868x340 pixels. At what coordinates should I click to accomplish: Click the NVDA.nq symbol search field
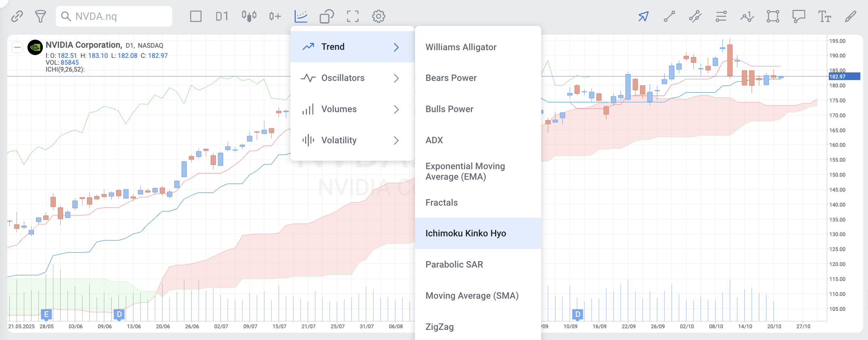click(114, 16)
